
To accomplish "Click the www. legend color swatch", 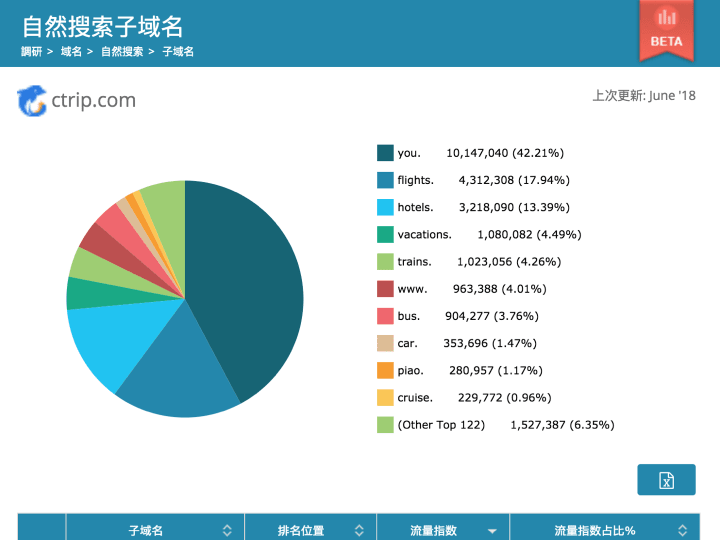I will point(385,289).
